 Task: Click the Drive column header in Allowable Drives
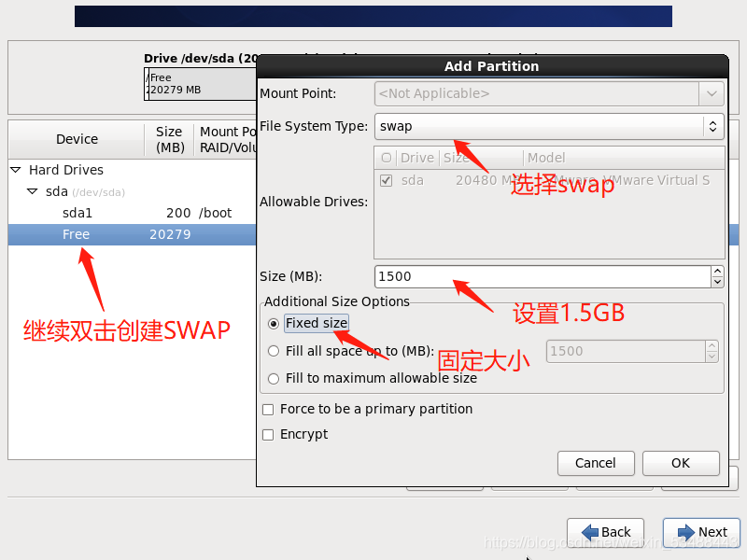(x=417, y=158)
